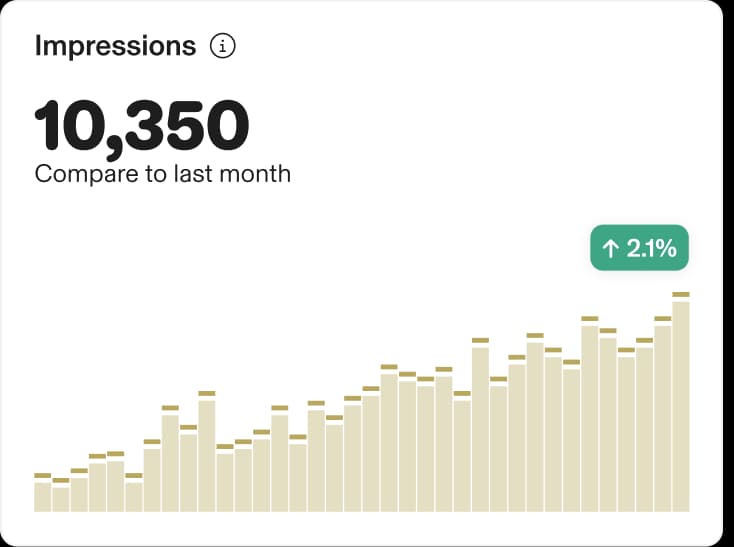Click the upward arrow in the green badge

[x=609, y=249]
